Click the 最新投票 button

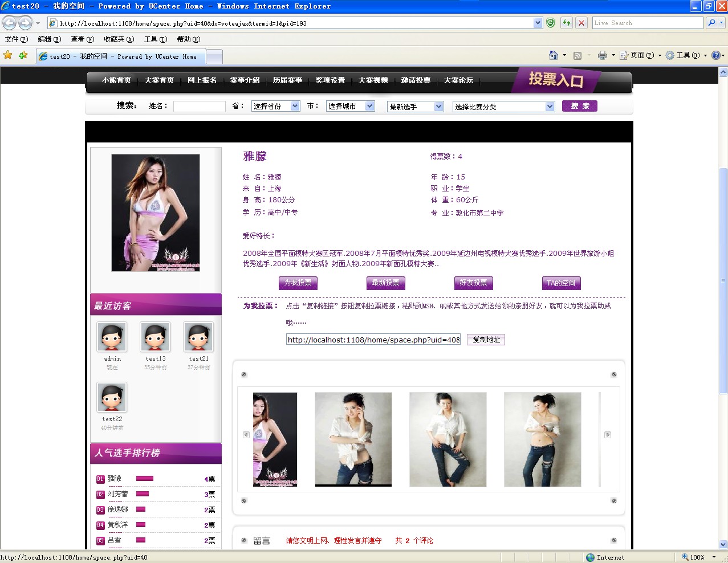386,283
